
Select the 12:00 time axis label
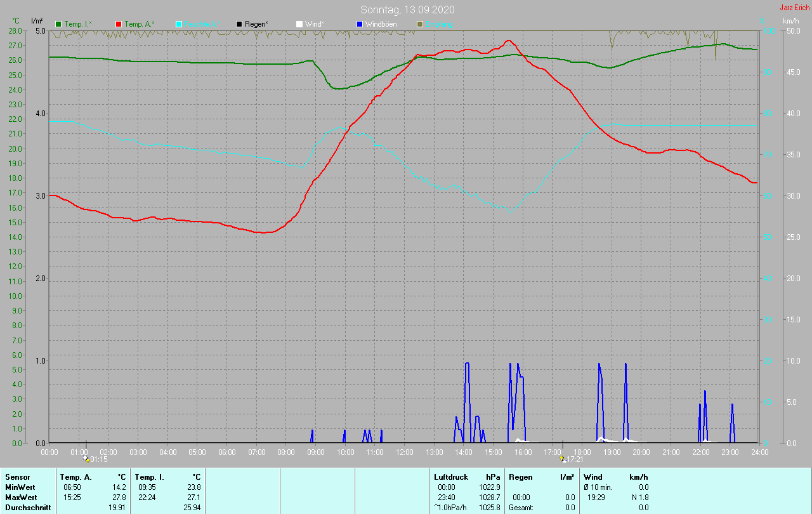coord(405,452)
